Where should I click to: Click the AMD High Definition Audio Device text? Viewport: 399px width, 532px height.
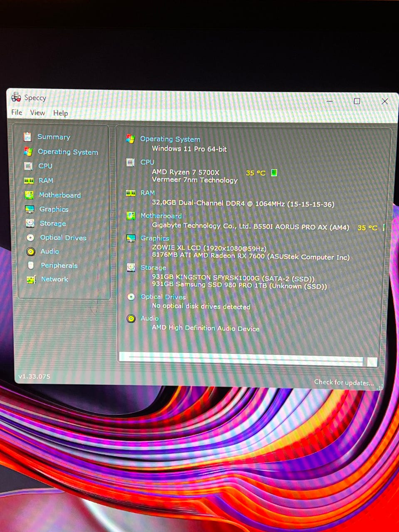click(205, 328)
